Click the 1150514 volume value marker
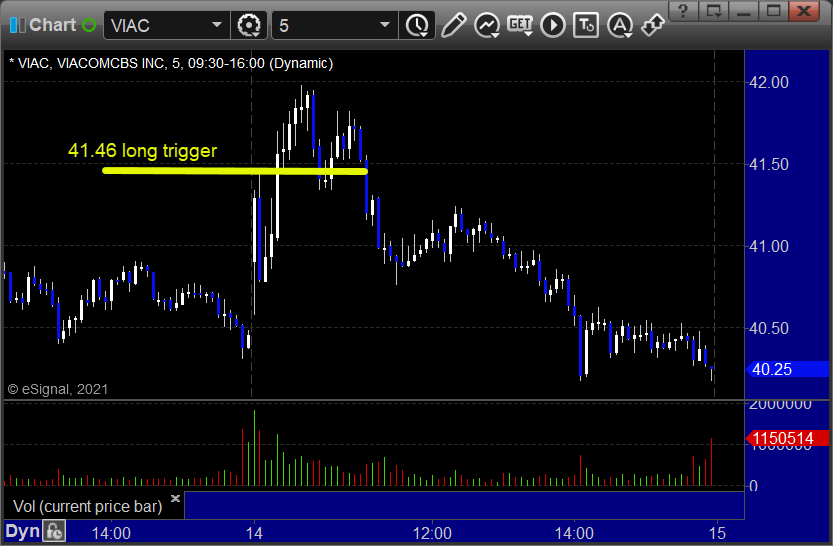Screen dimensions: 833x546 (x=787, y=438)
